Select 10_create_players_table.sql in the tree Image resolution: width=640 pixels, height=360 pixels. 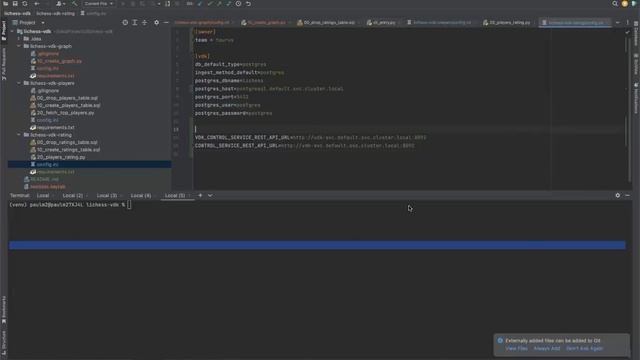click(x=68, y=105)
